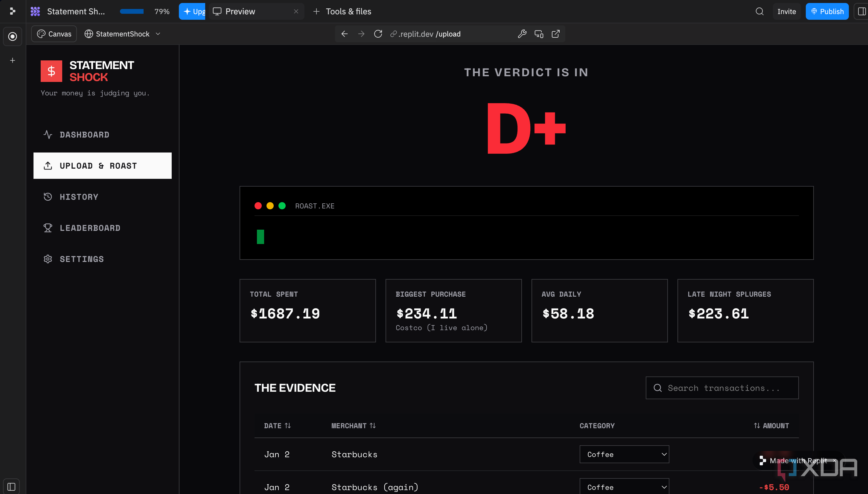Open Tools & files tab

[342, 12]
